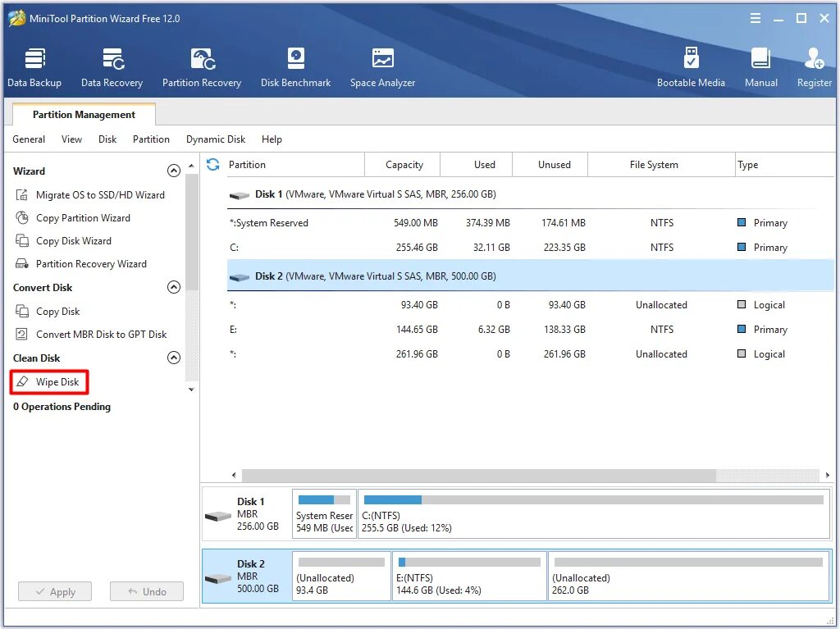Image resolution: width=840 pixels, height=629 pixels.
Task: Sort by the Used column header
Action: coord(477,165)
